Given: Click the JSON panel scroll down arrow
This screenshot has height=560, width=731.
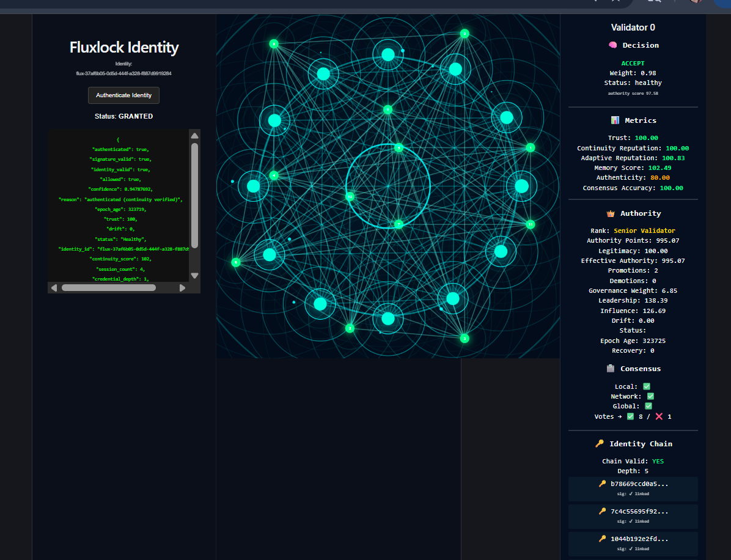Looking at the screenshot, I should [195, 276].
